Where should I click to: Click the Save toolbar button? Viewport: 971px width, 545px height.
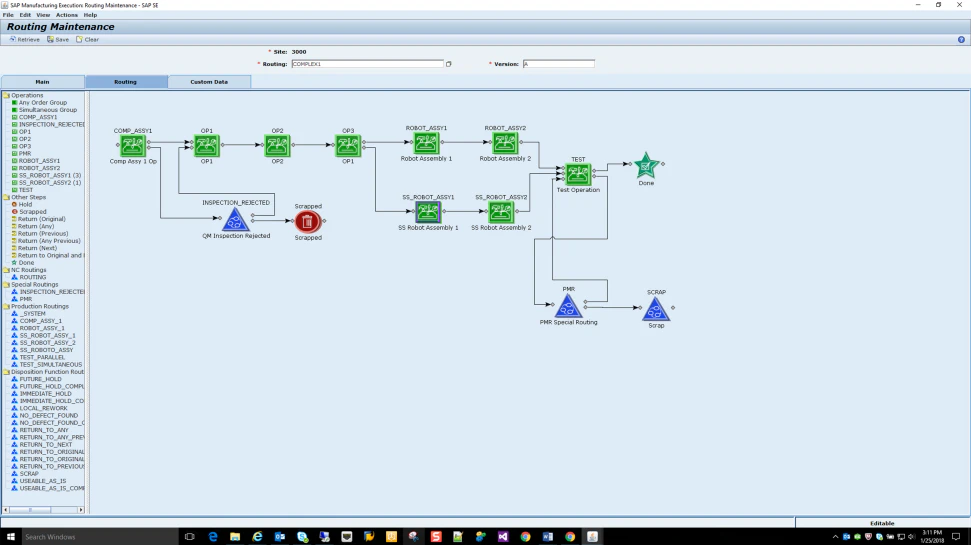coord(58,40)
